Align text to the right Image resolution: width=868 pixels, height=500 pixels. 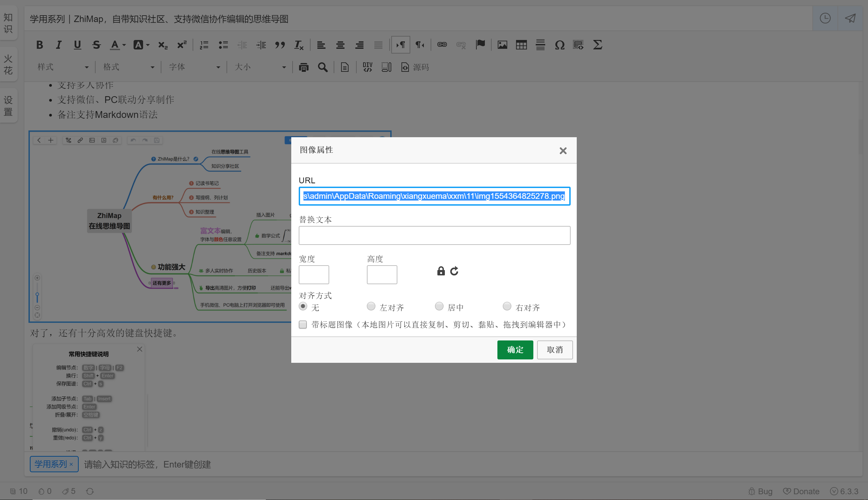click(359, 45)
